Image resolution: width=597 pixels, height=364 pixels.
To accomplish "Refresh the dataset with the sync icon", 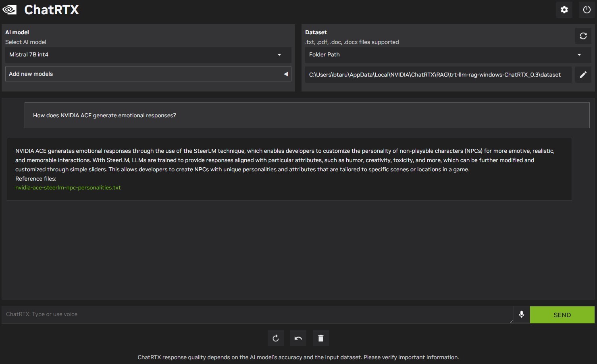I will coord(583,36).
